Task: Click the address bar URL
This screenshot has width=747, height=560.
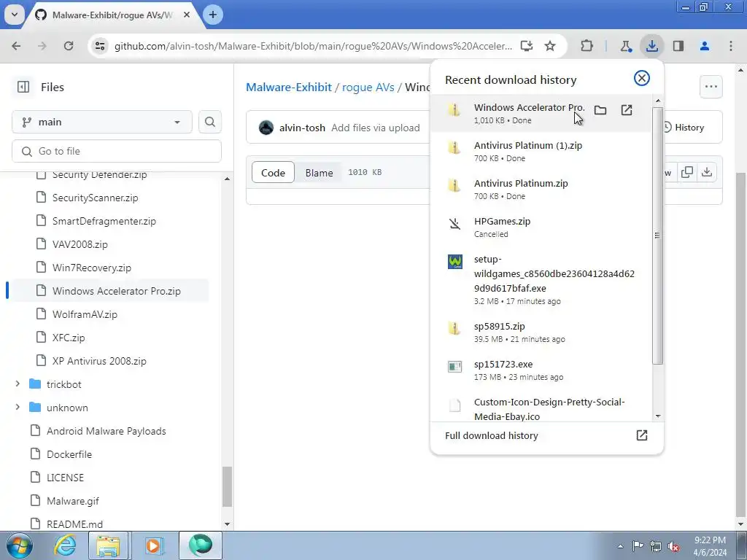Action: pos(313,46)
